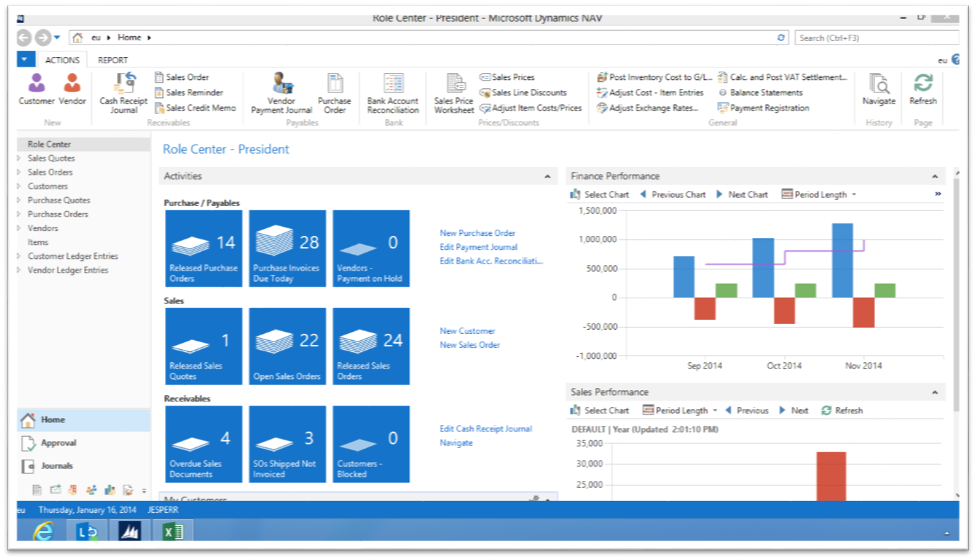The image size is (976, 560).
Task: Open Sales Credit Memo
Action: (195, 108)
